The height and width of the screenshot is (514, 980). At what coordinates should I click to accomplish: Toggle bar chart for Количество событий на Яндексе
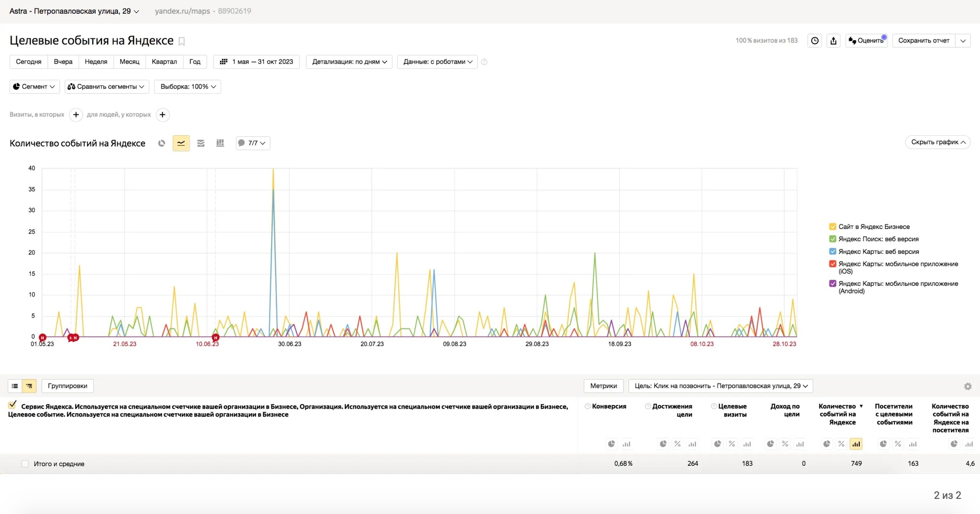pos(856,444)
